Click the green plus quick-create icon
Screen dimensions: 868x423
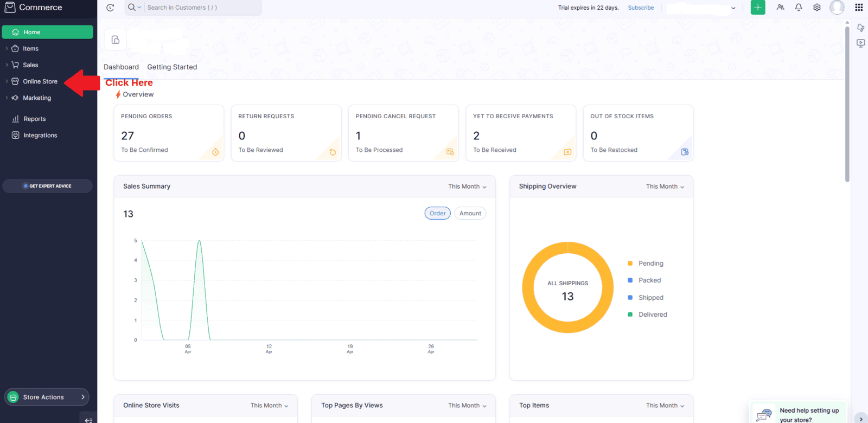(x=758, y=8)
